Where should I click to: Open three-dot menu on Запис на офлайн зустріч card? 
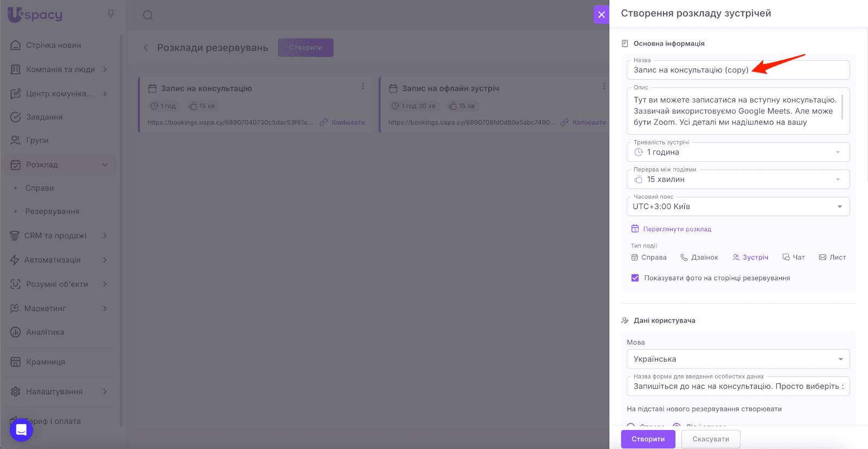click(604, 86)
